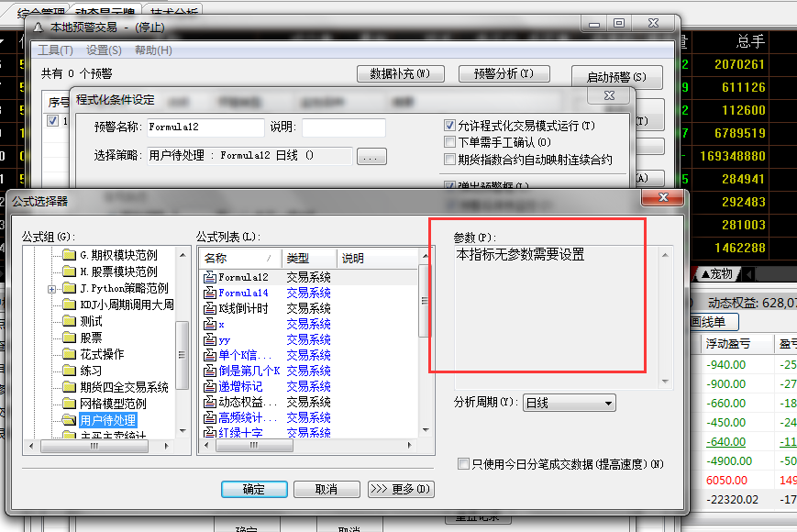Image resolution: width=797 pixels, height=532 pixels.
Task: Sort formula list by 名称 column
Action: coord(240,258)
